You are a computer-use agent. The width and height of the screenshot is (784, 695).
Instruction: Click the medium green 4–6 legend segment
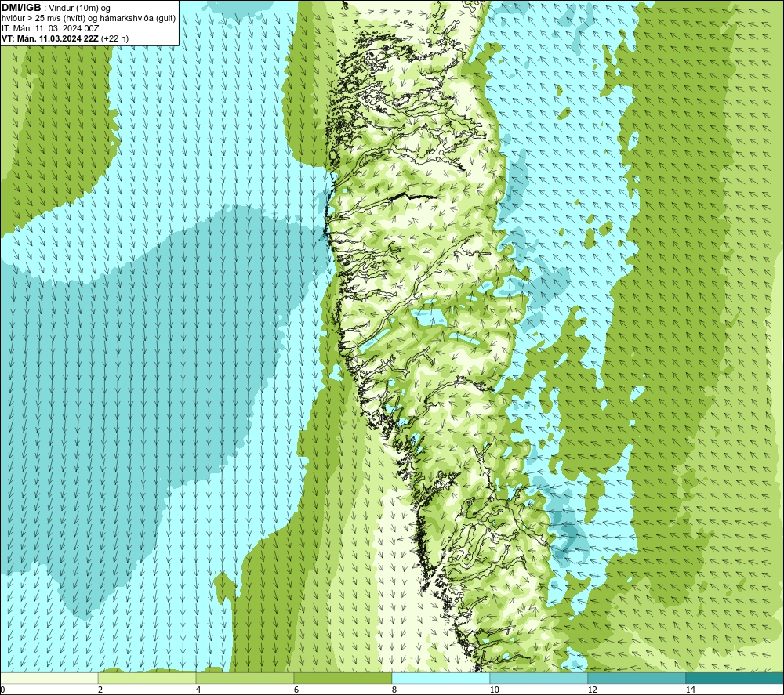pos(245,678)
